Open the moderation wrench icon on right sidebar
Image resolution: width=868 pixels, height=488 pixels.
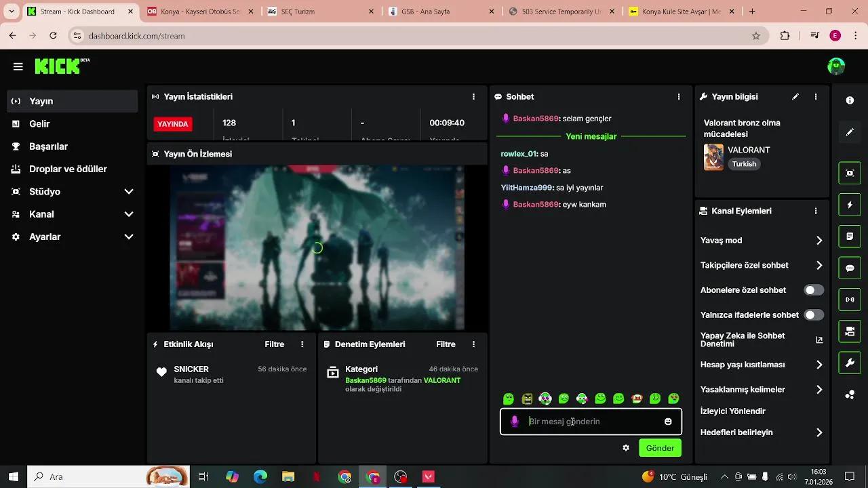pyautogui.click(x=849, y=363)
